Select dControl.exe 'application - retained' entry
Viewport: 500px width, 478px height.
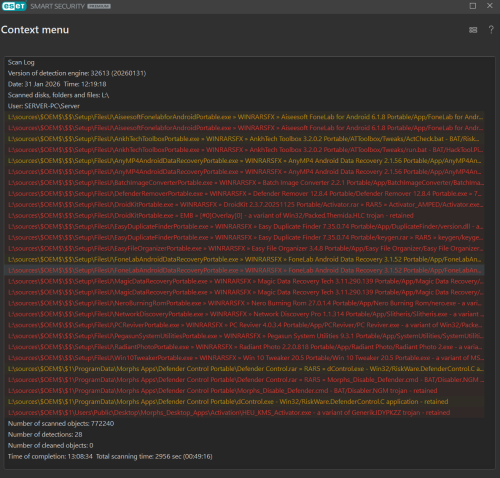pos(245,402)
